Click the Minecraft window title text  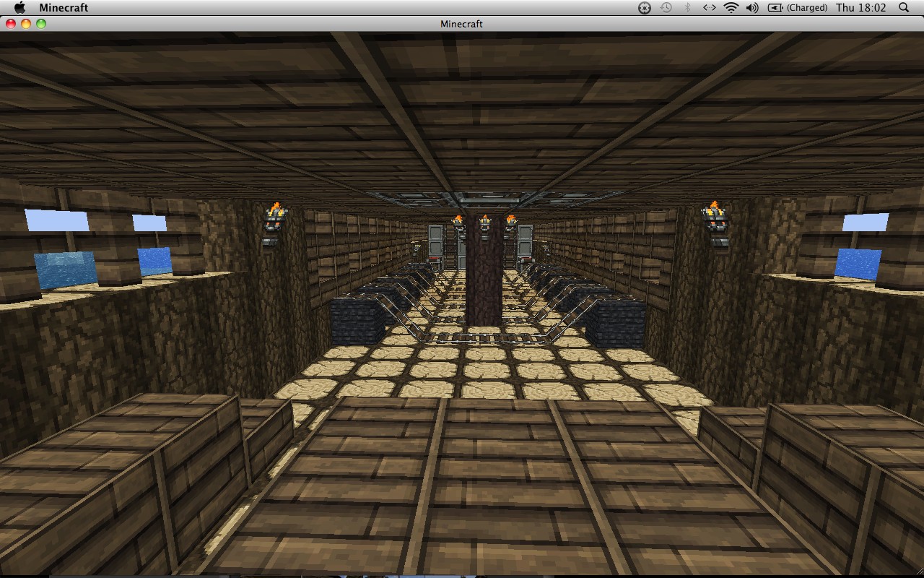(x=461, y=24)
